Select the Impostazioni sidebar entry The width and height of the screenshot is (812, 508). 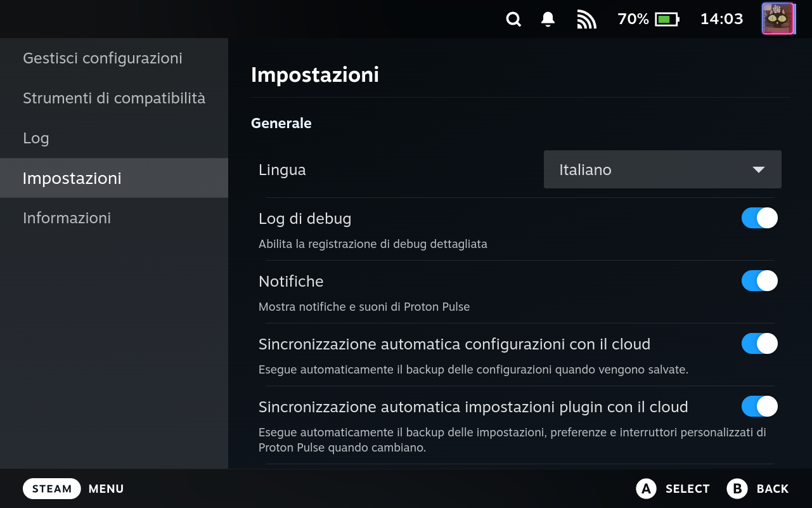click(114, 178)
